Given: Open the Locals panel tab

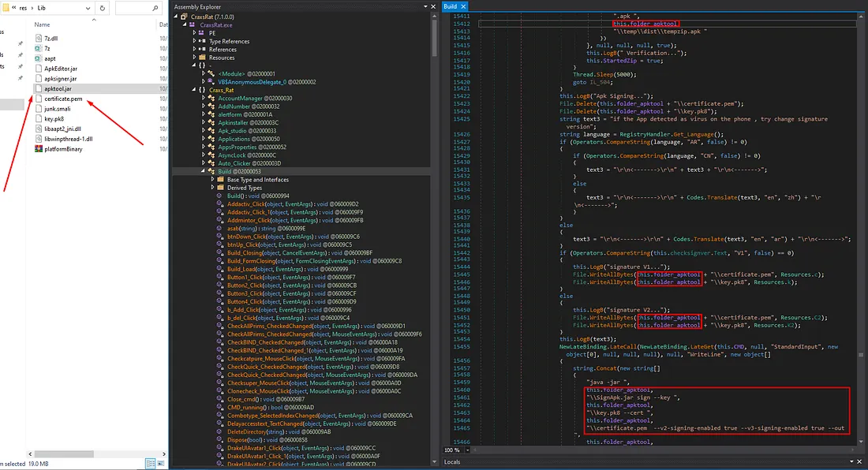Looking at the screenshot, I should tap(453, 461).
